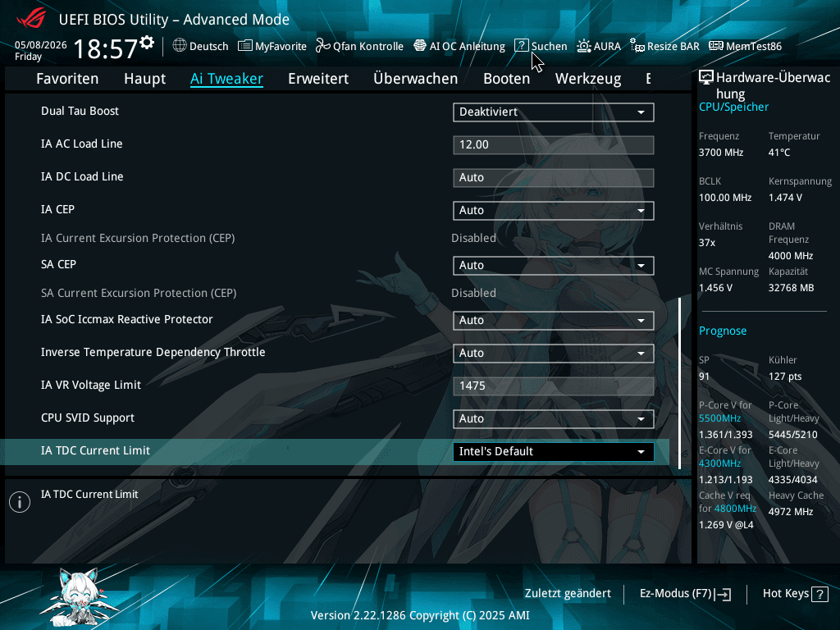Open the Werkzeug tab
This screenshot has width=840, height=630.
588,79
